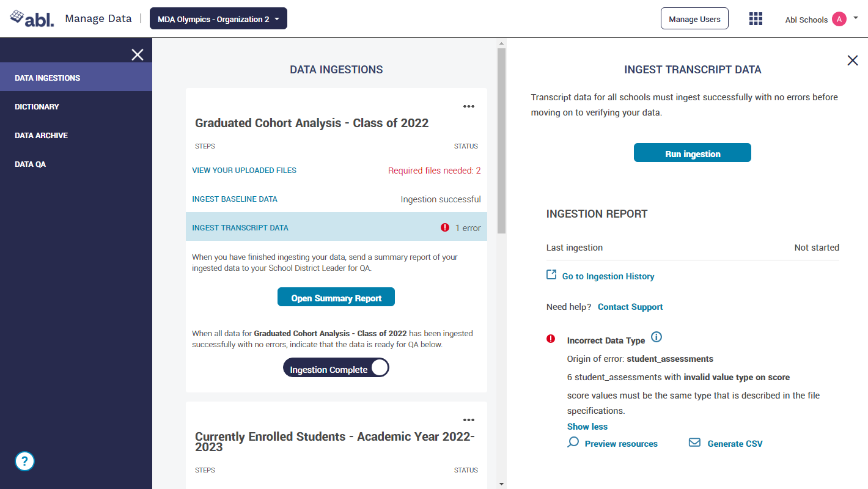Image resolution: width=868 pixels, height=489 pixels.
Task: Collapse error details with Show less
Action: [x=587, y=427]
